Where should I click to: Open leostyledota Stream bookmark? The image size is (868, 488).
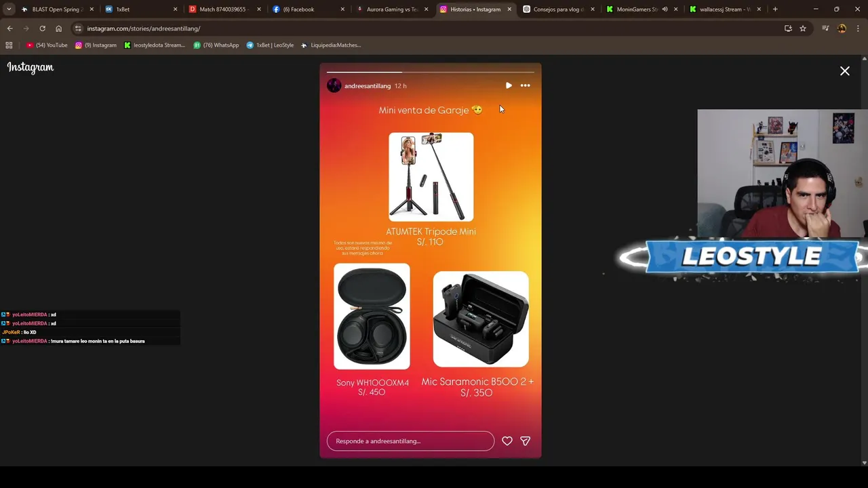[155, 45]
